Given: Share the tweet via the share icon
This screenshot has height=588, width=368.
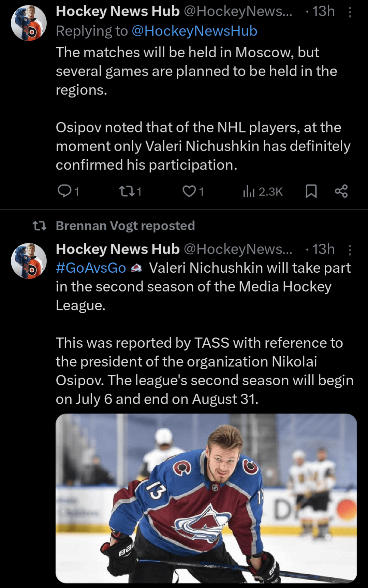Looking at the screenshot, I should [x=341, y=191].
